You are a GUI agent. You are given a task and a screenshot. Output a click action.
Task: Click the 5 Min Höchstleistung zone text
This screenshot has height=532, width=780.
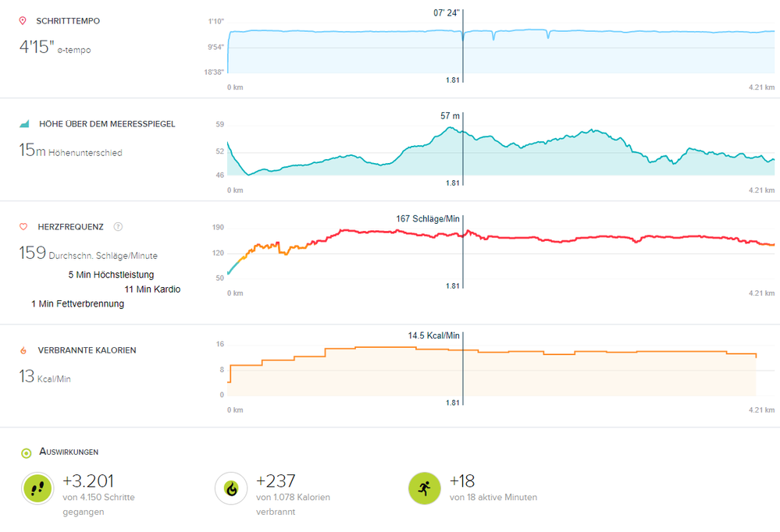tap(111, 275)
